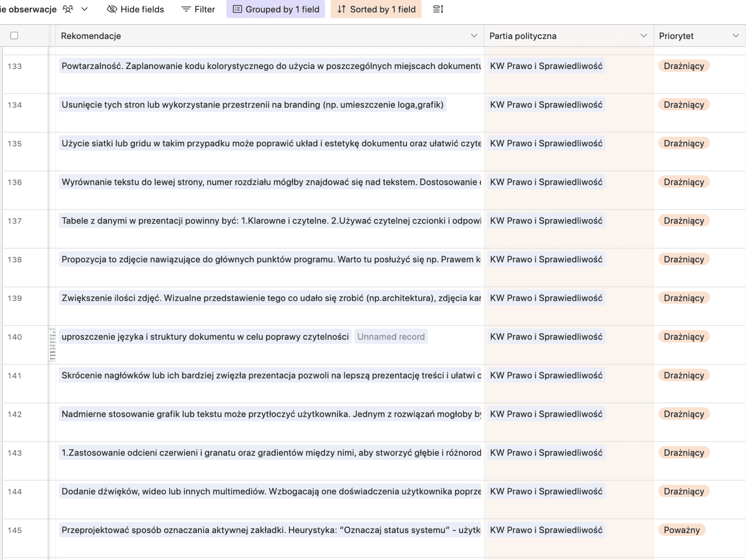
Task: Click the view collaborators people icon
Action: tap(68, 9)
